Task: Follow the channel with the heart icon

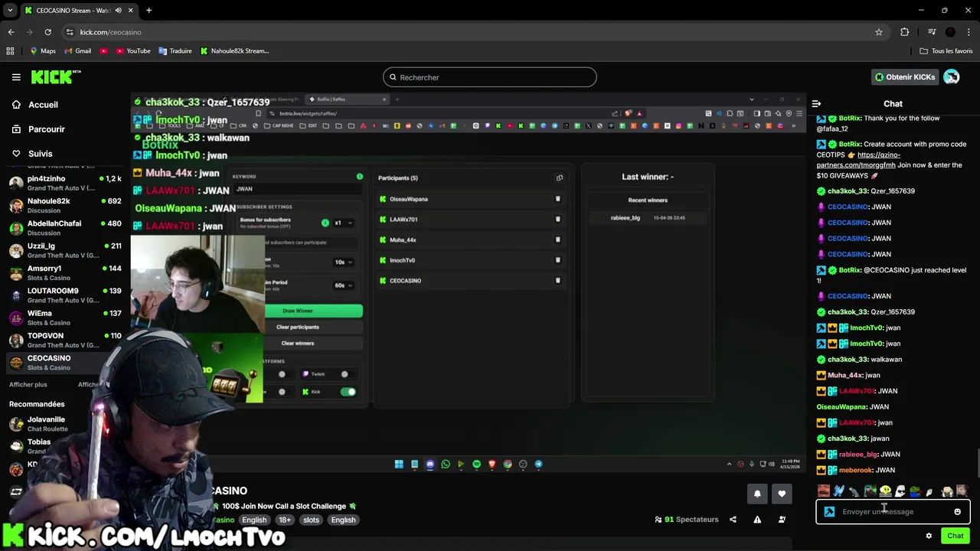Action: click(782, 494)
